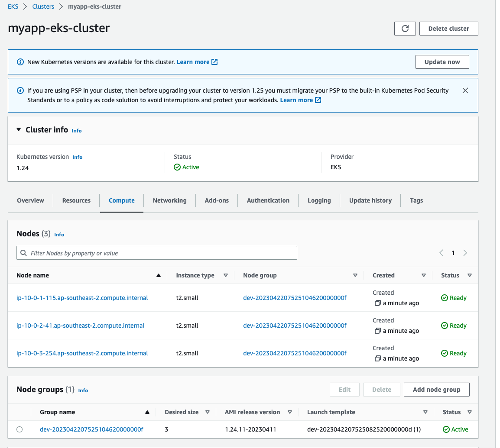Viewport: 500px width, 448px height.
Task: Click the Active status check icon in Cluster info
Action: (177, 167)
